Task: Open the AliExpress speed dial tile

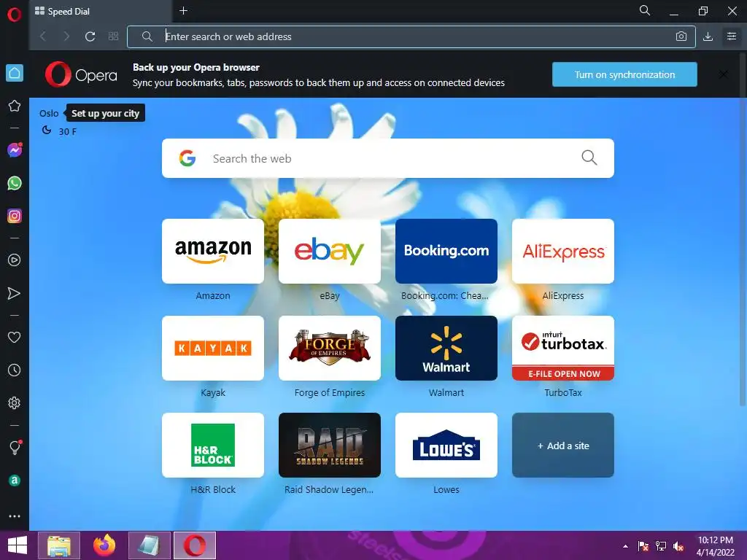Action: [563, 251]
